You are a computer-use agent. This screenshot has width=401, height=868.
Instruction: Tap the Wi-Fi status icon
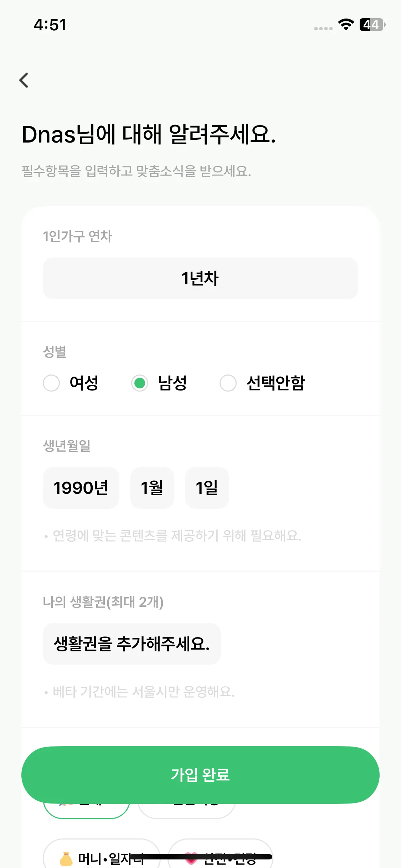[x=345, y=25]
